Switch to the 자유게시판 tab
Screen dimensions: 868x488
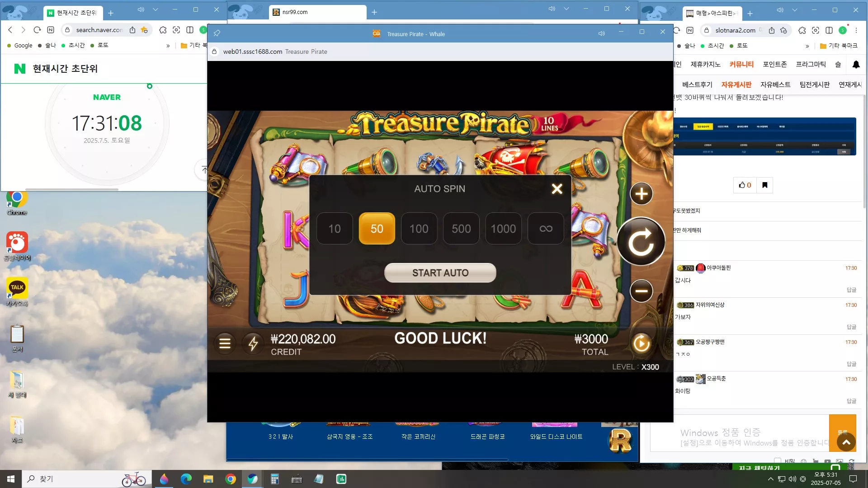point(736,84)
